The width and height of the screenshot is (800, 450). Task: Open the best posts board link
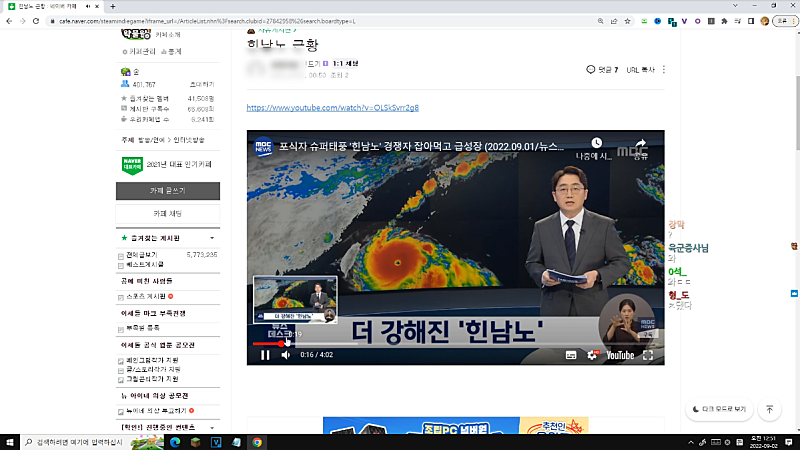click(x=145, y=264)
